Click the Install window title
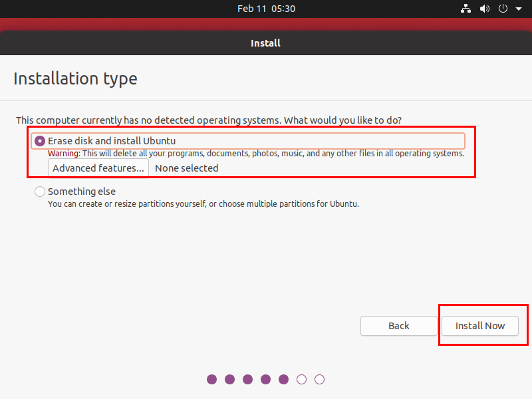 click(265, 43)
